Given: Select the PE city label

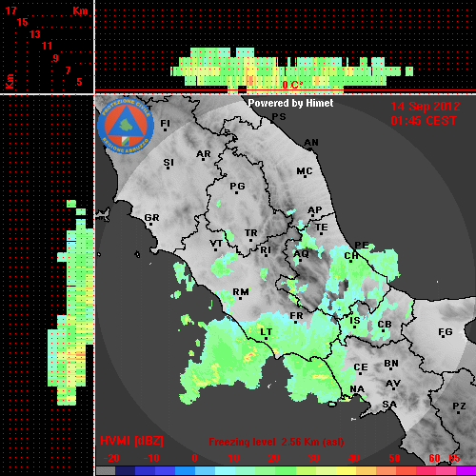Looking at the screenshot, I should click(362, 246).
